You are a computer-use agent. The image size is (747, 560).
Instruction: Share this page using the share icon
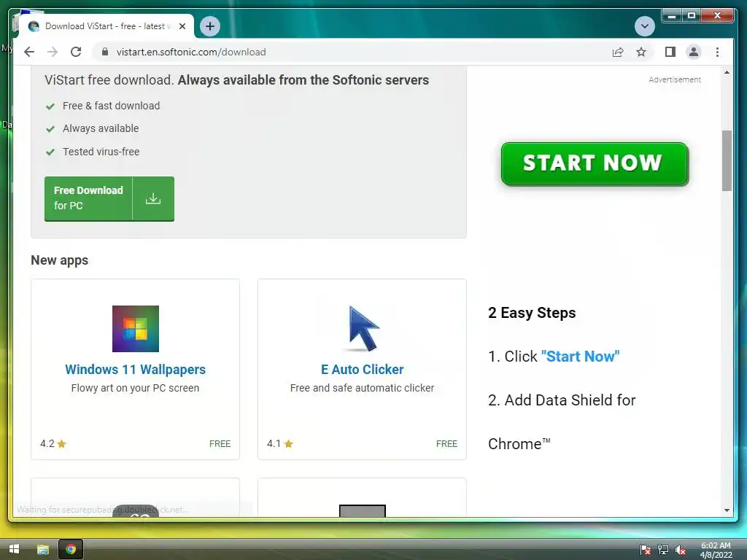pos(618,52)
